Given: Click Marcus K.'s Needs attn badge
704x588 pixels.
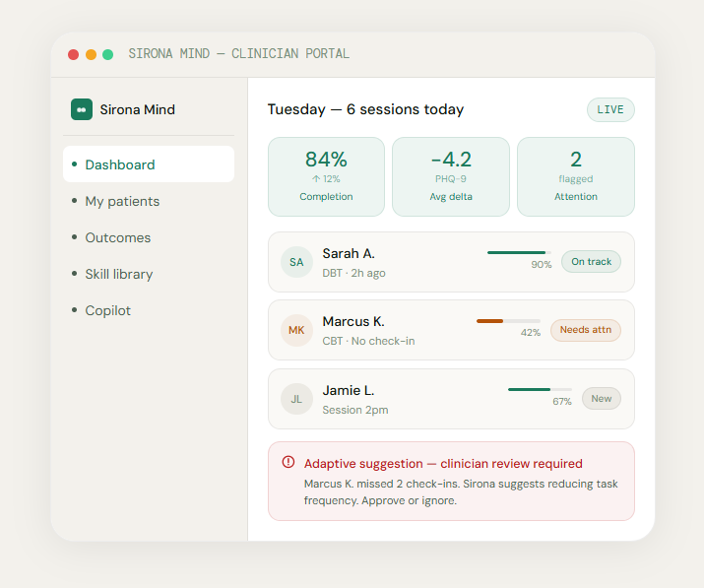Looking at the screenshot, I should pyautogui.click(x=586, y=330).
